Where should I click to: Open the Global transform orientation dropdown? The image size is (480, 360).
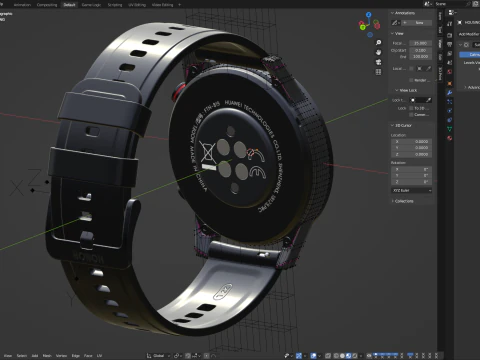[158, 356]
